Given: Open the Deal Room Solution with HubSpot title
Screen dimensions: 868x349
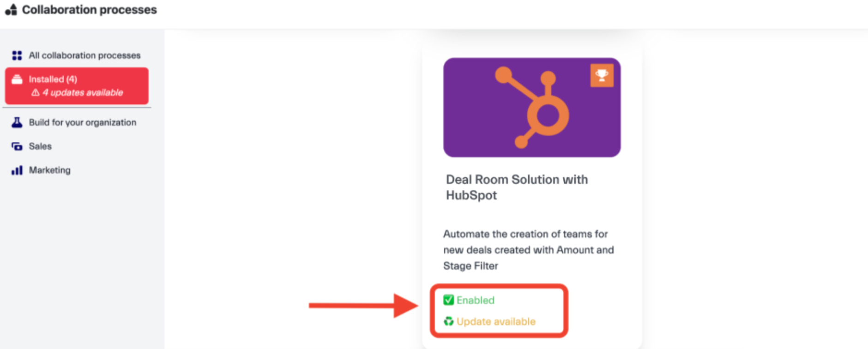Looking at the screenshot, I should [517, 187].
